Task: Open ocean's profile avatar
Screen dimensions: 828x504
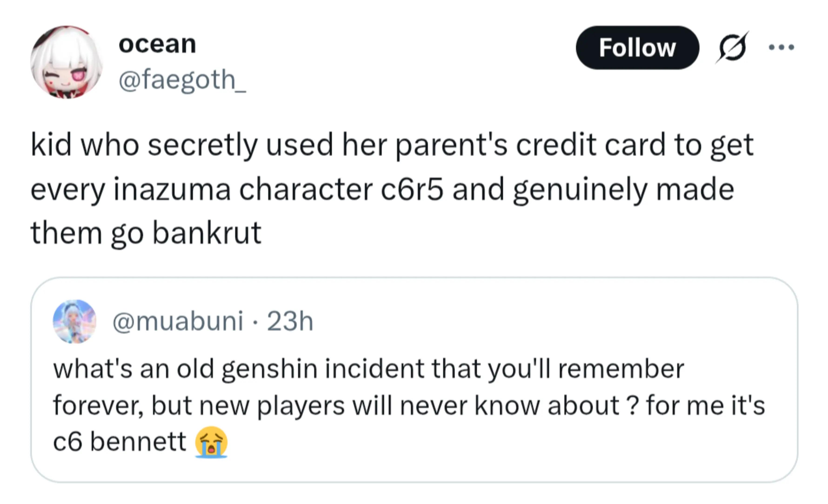Action: 67,62
